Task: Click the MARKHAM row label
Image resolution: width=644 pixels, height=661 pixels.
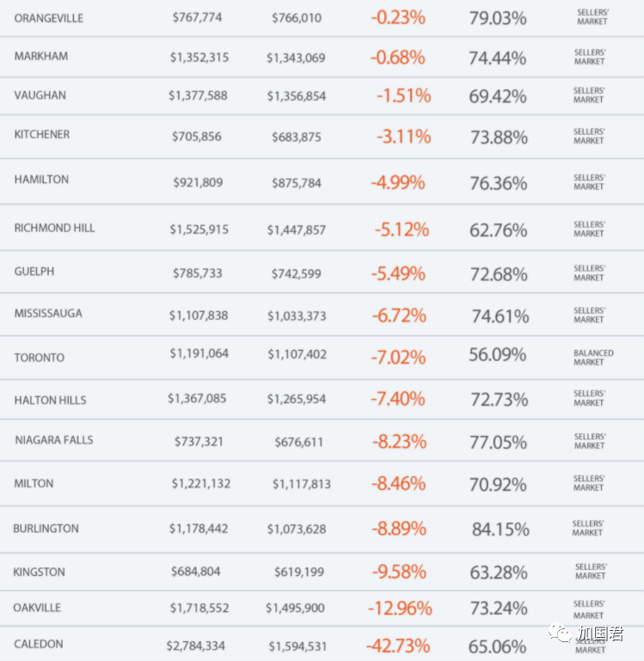Action: coord(41,56)
